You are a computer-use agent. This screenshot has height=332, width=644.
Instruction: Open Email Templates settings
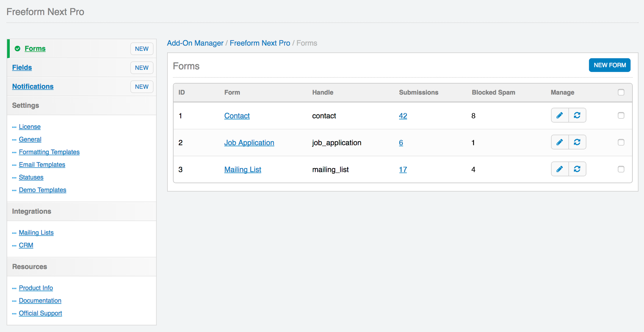(42, 165)
